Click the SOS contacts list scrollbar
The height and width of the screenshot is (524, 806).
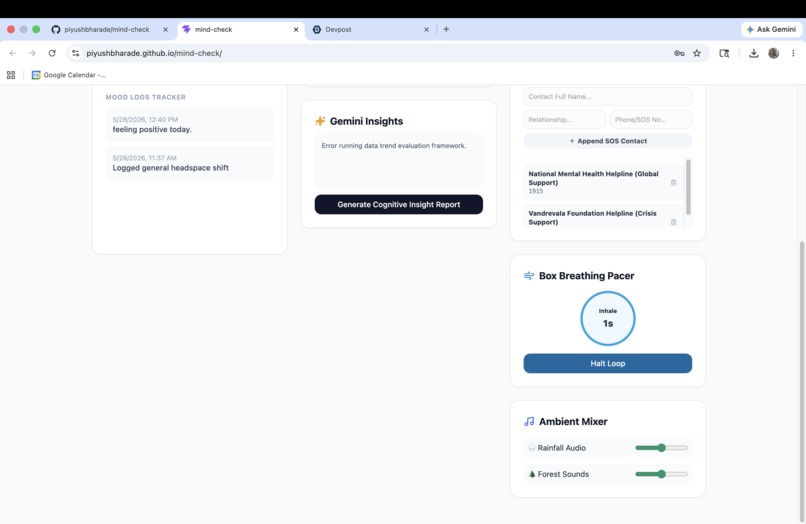[x=688, y=187]
